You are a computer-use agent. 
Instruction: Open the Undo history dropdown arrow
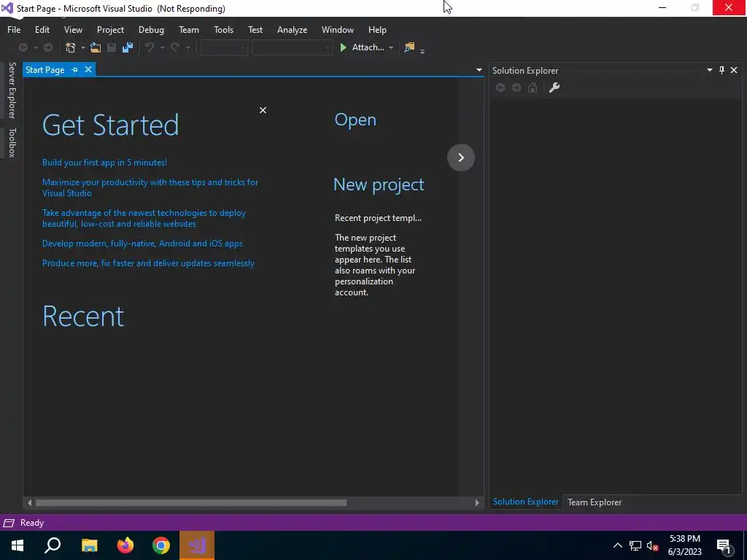click(162, 47)
